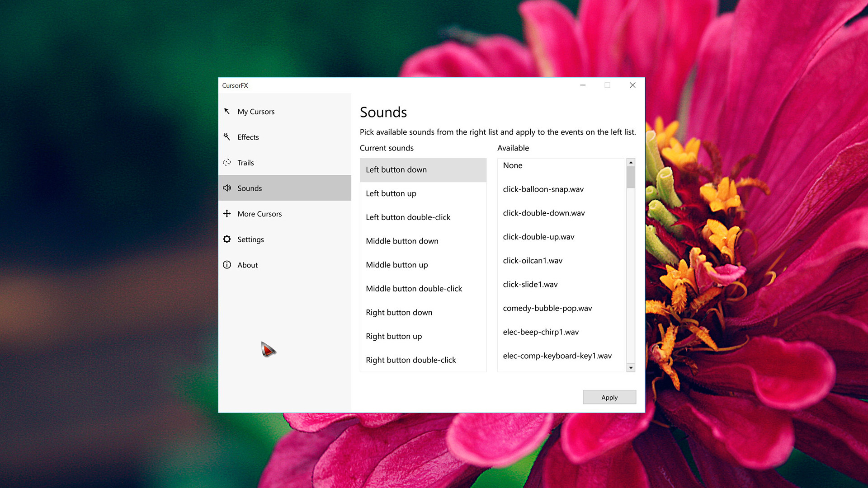Click the More Cursors plus icon
Image resolution: width=868 pixels, height=488 pixels.
227,214
